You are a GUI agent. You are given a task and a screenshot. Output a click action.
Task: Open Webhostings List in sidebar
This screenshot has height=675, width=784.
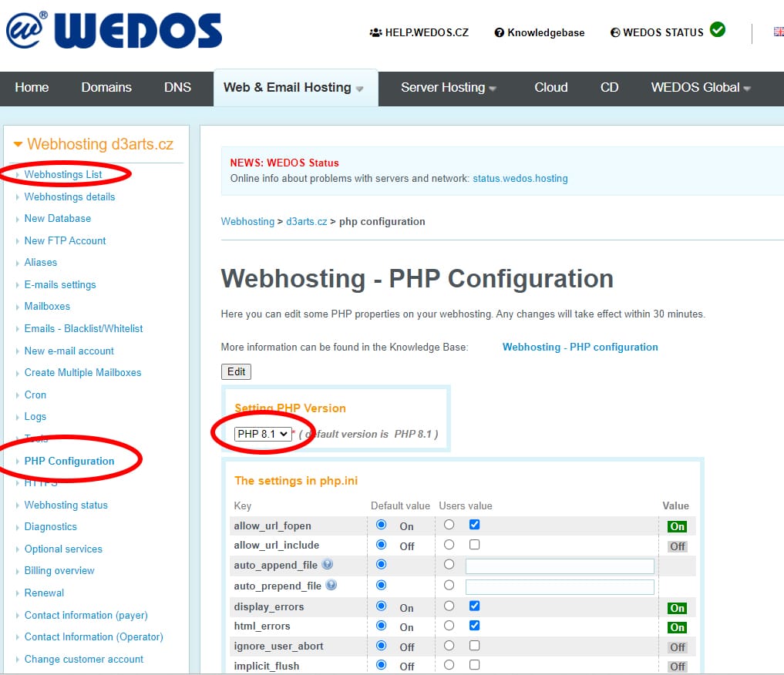click(x=63, y=174)
